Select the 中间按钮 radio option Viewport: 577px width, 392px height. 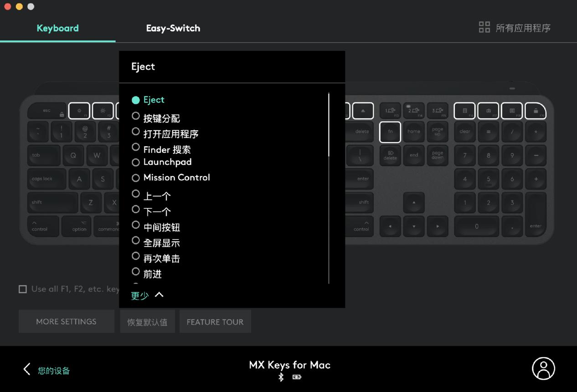click(x=135, y=225)
